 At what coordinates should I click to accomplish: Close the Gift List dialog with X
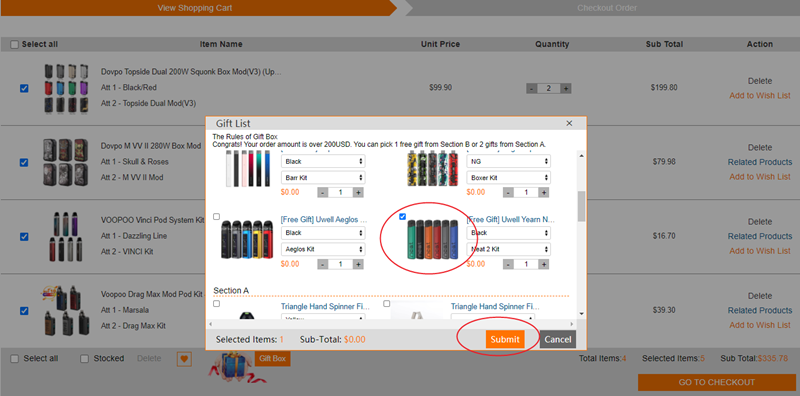[x=569, y=123]
